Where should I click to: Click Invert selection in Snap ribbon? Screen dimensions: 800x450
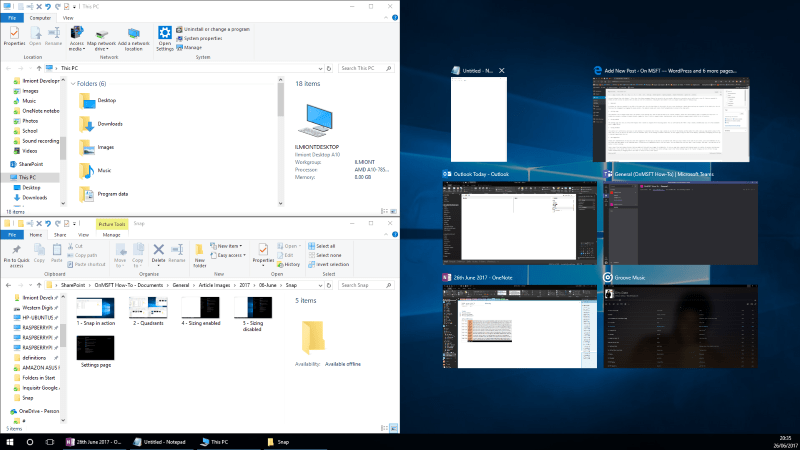point(329,264)
